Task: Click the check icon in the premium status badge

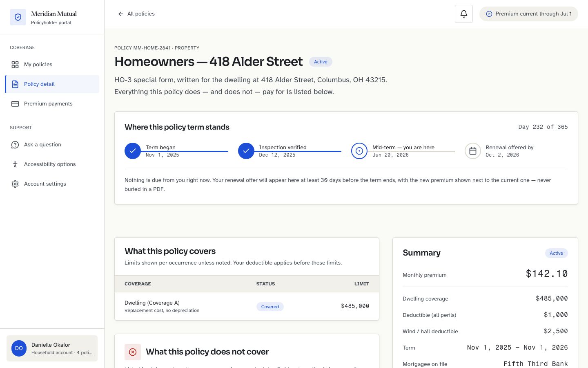Action: (489, 14)
